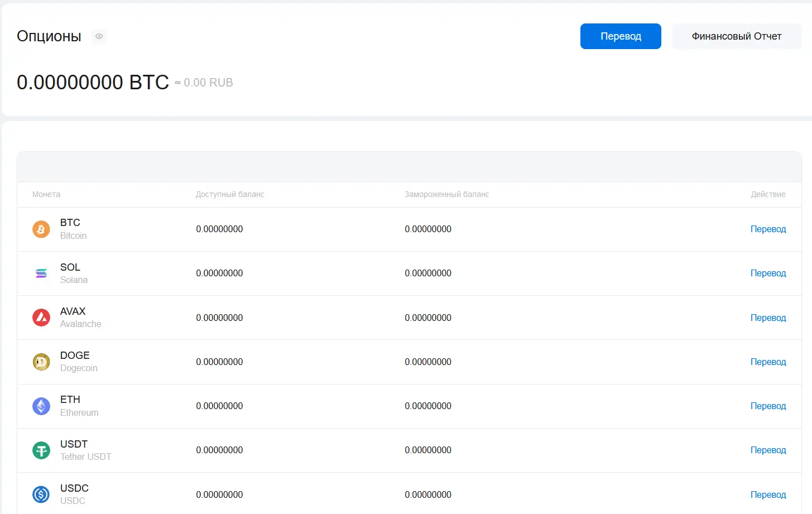Image resolution: width=812 pixels, height=514 pixels.
Task: Open Финансовый Отчет report
Action: pyautogui.click(x=736, y=36)
